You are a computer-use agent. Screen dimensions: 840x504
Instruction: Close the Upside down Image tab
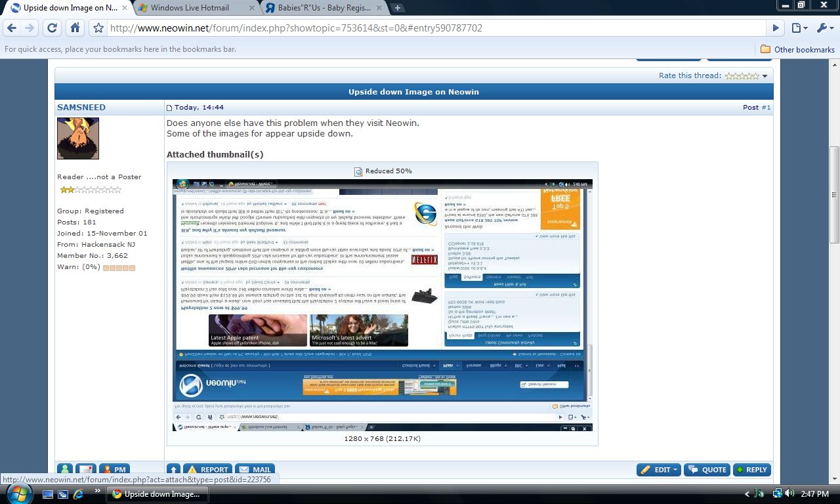click(125, 8)
